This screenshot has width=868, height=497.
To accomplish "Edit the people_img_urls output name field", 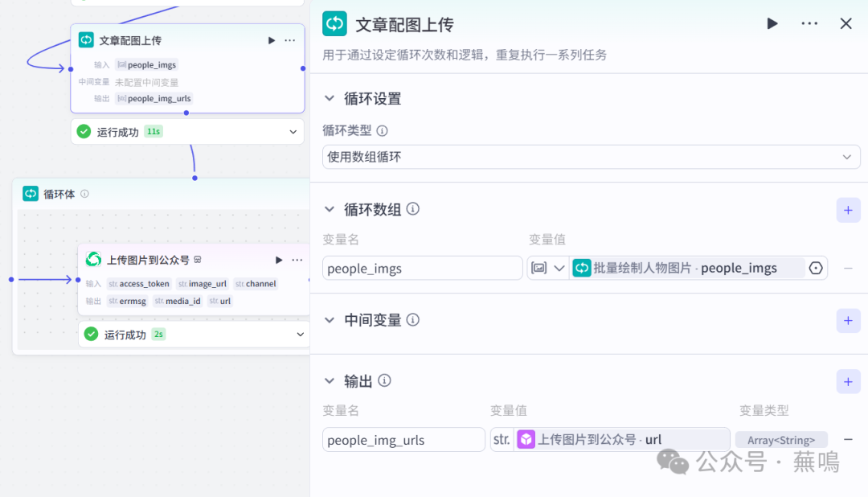I will [x=403, y=440].
